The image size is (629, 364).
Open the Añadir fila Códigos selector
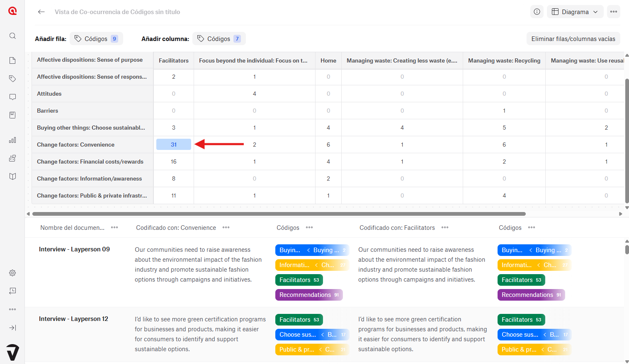pos(96,39)
